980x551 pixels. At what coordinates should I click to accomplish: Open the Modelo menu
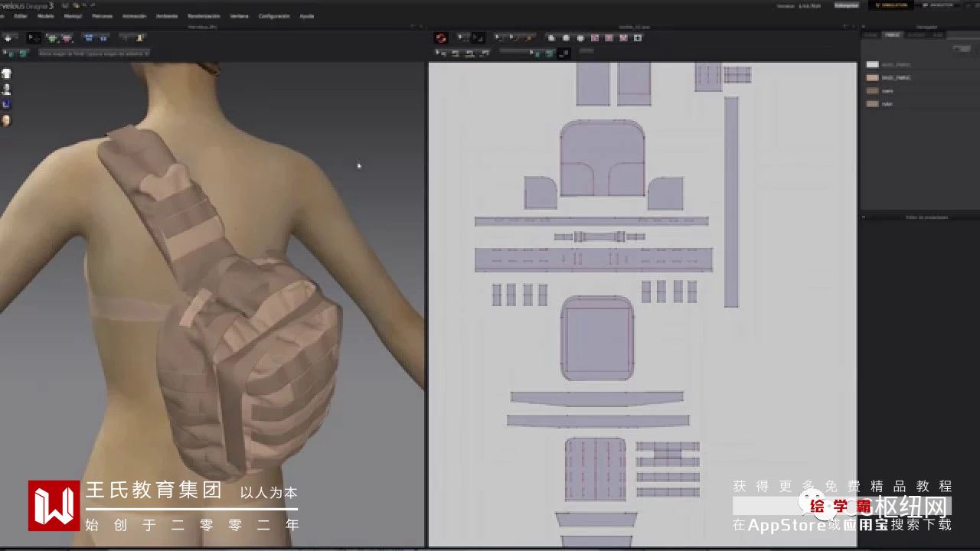pyautogui.click(x=46, y=15)
